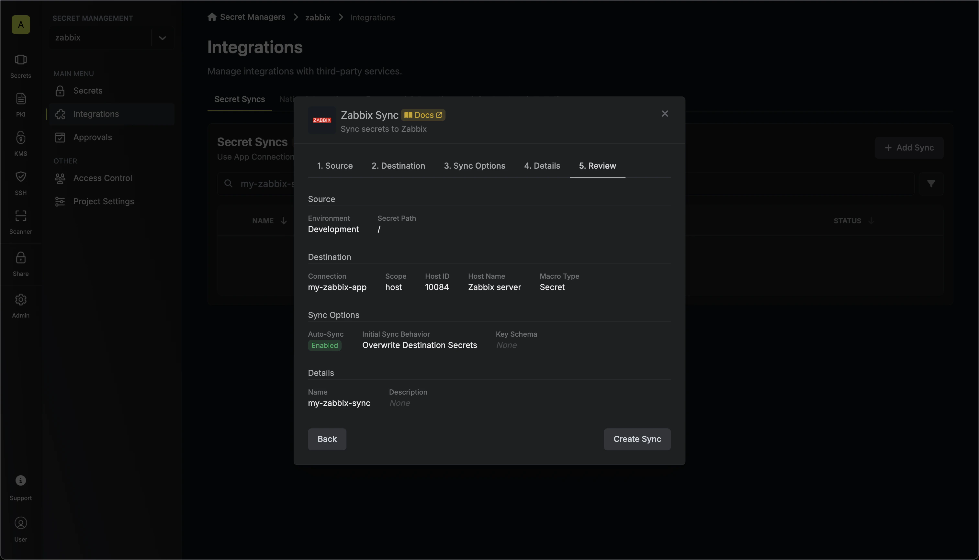Open the Secrets section in the icon rail
The width and height of the screenshot is (979, 560).
(21, 66)
